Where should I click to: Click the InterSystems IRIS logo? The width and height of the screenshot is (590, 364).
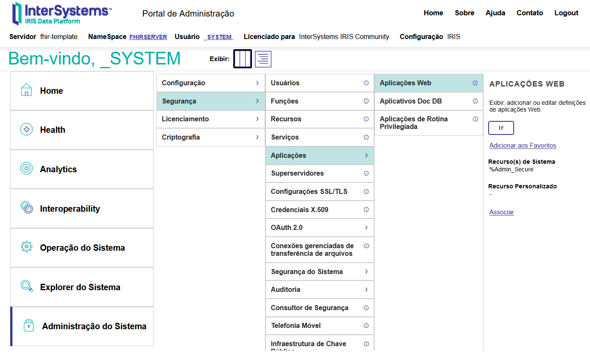click(62, 14)
